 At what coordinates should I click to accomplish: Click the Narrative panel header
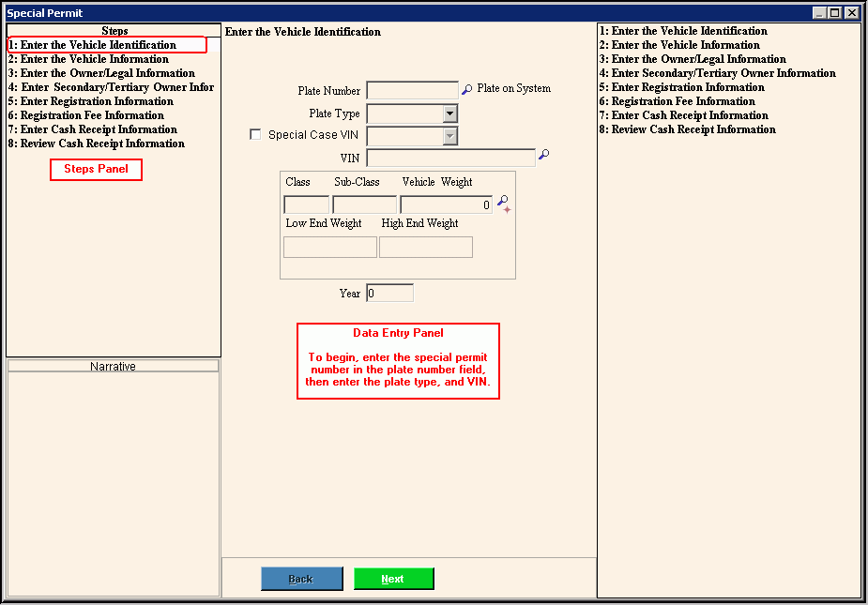(x=113, y=366)
